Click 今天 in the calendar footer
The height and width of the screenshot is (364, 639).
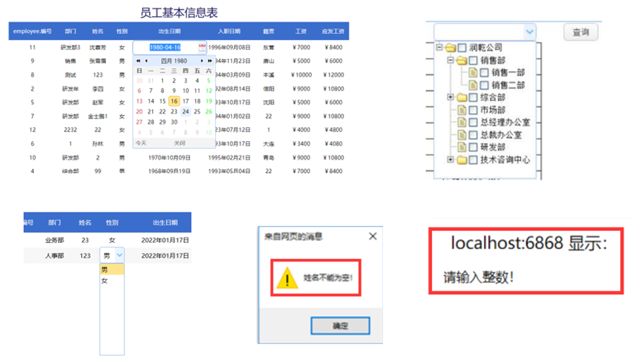coord(141,143)
